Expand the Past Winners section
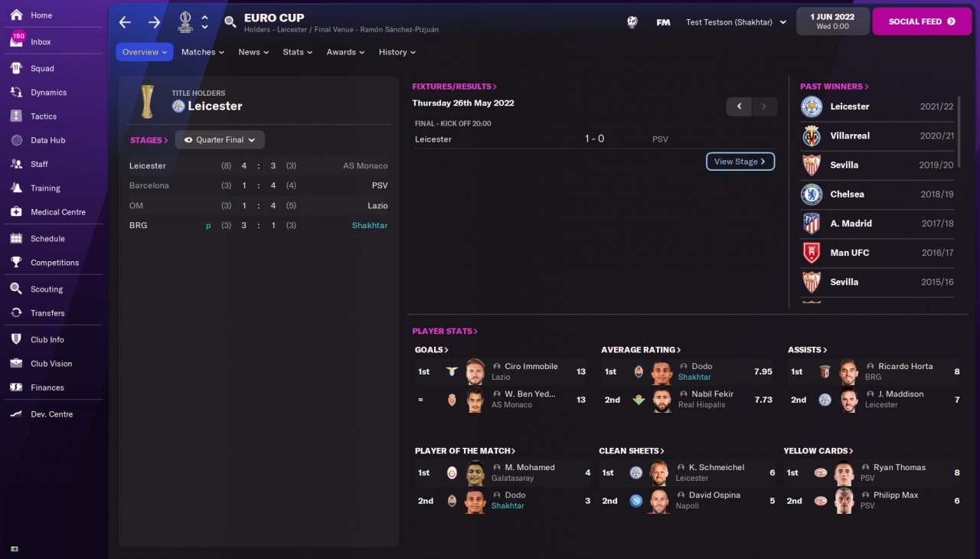The width and height of the screenshot is (980, 559). [x=835, y=87]
